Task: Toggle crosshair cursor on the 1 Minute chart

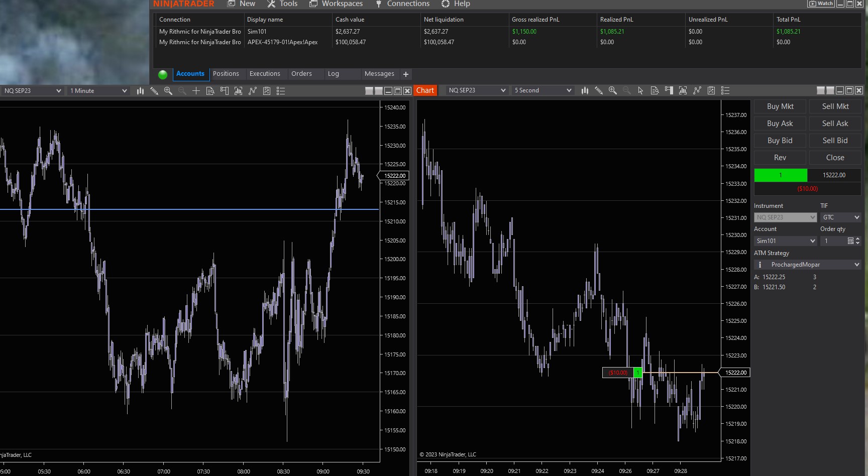Action: pos(196,91)
